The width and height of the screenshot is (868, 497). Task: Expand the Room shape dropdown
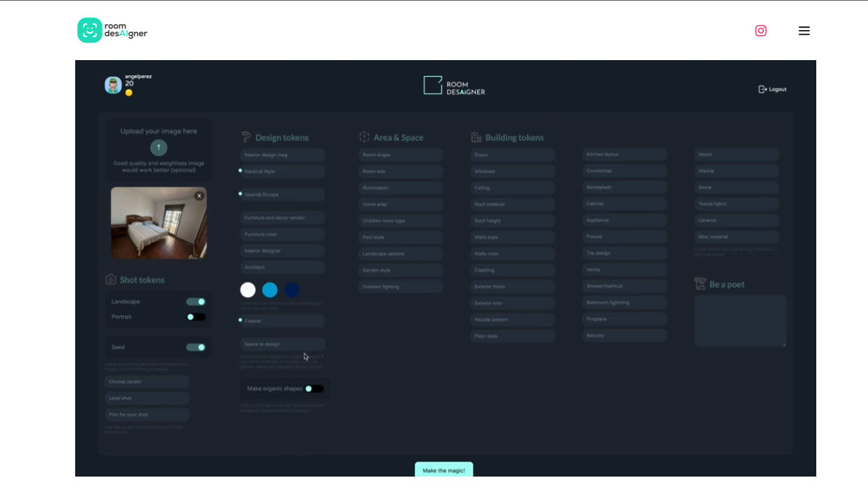(x=401, y=155)
